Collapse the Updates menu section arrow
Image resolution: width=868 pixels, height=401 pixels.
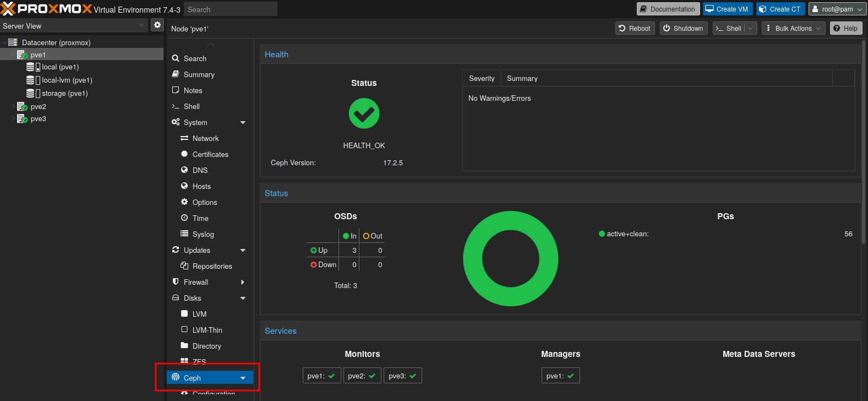(x=243, y=250)
